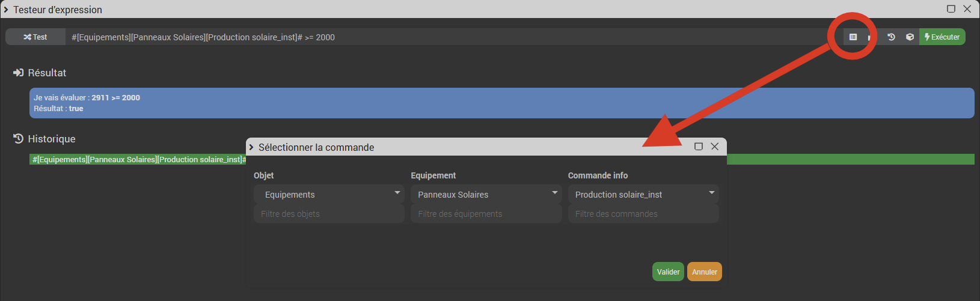The width and height of the screenshot is (980, 301).
Task: Collapse the Sélectionner la commande title chevron
Action: [x=251, y=147]
